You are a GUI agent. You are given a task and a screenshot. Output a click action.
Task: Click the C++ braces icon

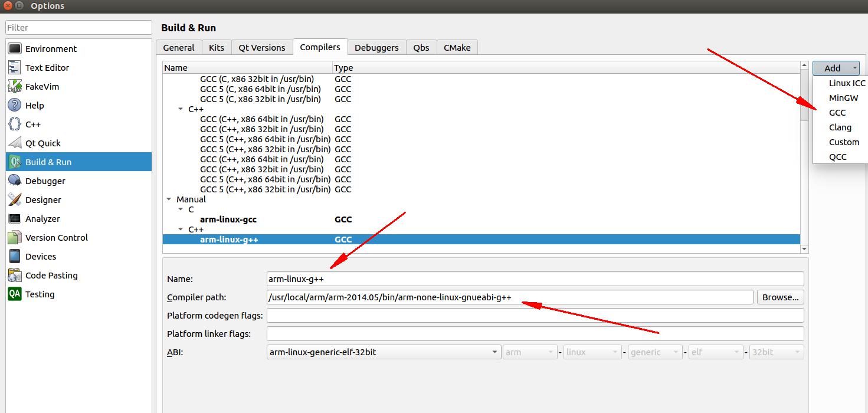[15, 124]
